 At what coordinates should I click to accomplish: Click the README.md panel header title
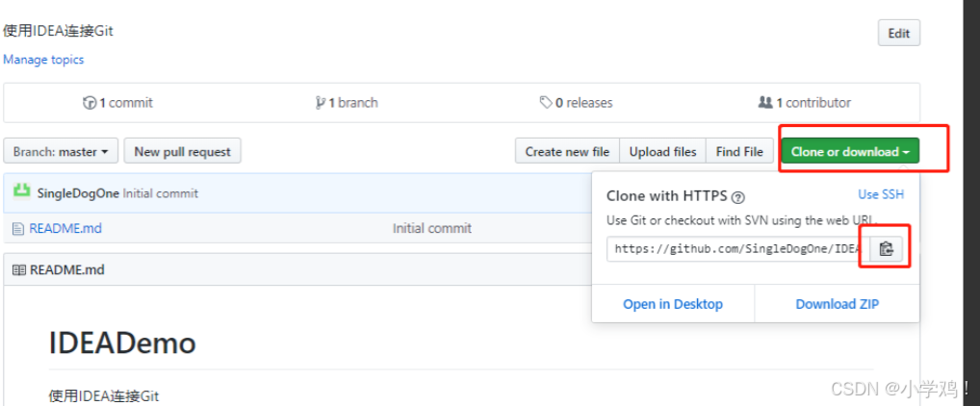coord(66,269)
